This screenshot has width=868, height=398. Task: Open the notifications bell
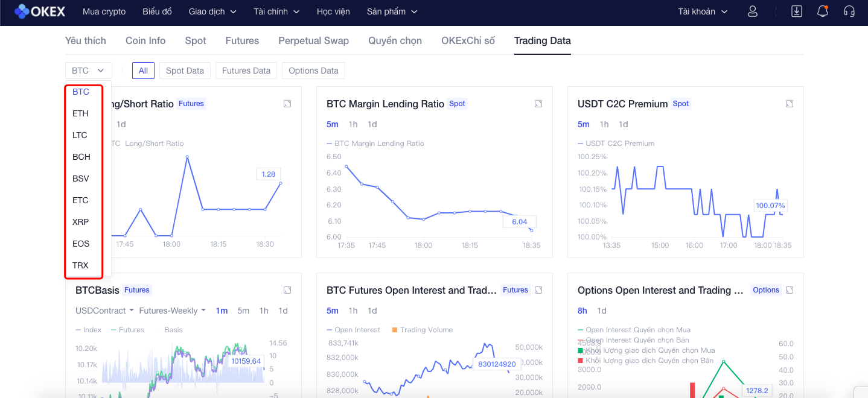click(x=822, y=11)
